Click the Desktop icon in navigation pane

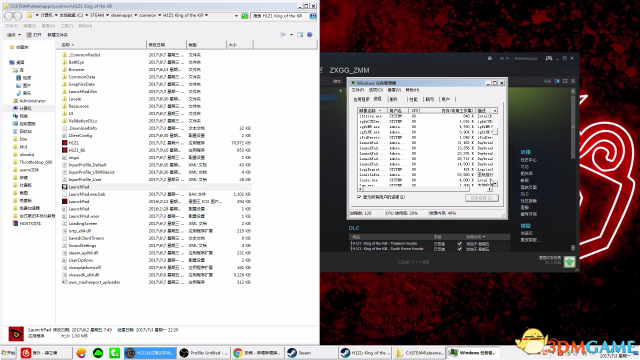(x=12, y=62)
